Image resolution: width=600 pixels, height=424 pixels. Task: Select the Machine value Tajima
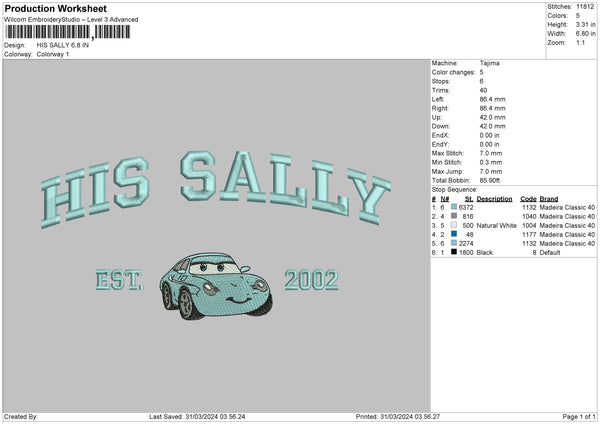click(490, 63)
